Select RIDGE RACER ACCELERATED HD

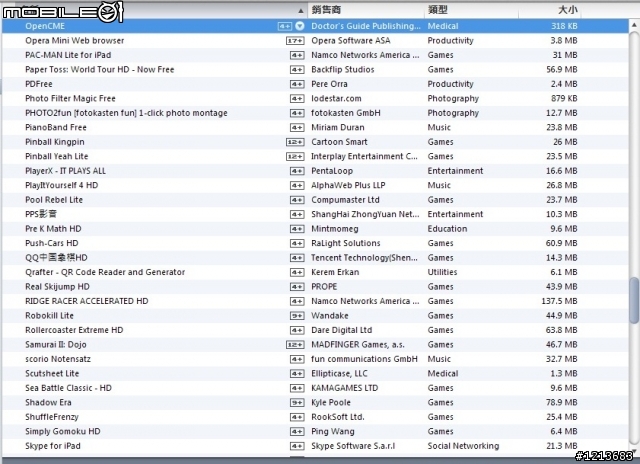[x=315, y=301]
